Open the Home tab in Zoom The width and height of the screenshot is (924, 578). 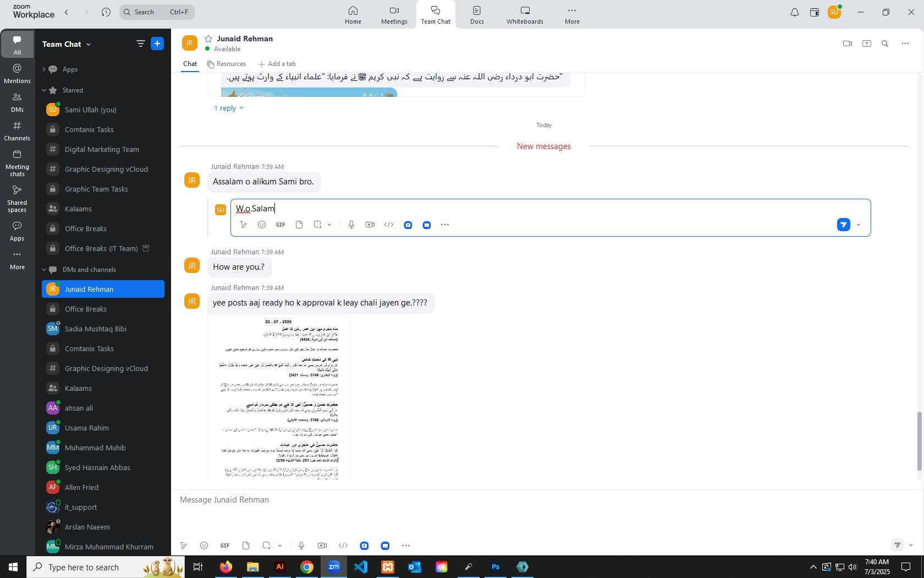[x=353, y=15]
